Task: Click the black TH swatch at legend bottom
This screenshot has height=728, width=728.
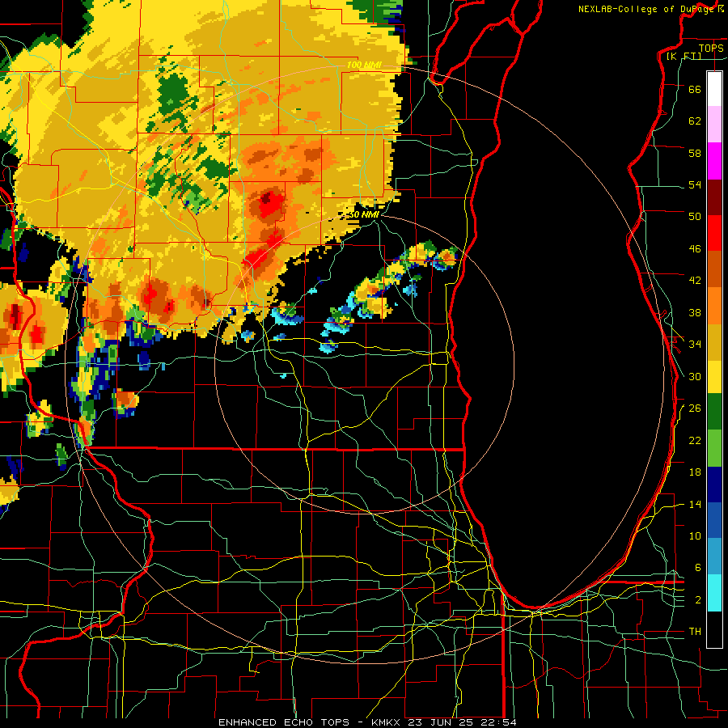Action: click(x=714, y=629)
